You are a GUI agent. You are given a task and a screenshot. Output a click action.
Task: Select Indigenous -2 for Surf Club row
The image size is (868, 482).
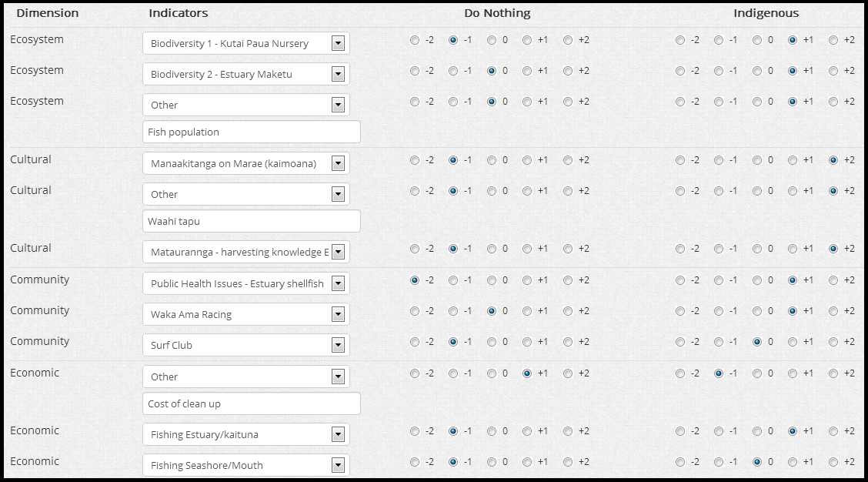tap(680, 342)
